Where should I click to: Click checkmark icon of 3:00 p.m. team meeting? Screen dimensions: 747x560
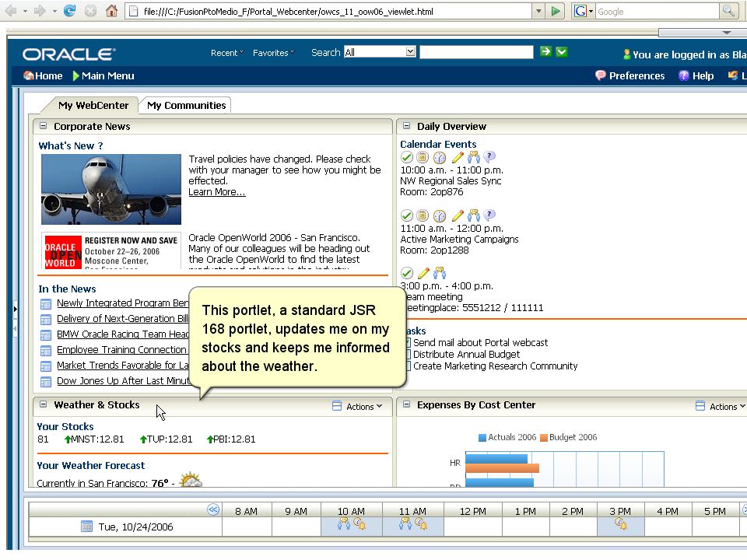point(406,273)
